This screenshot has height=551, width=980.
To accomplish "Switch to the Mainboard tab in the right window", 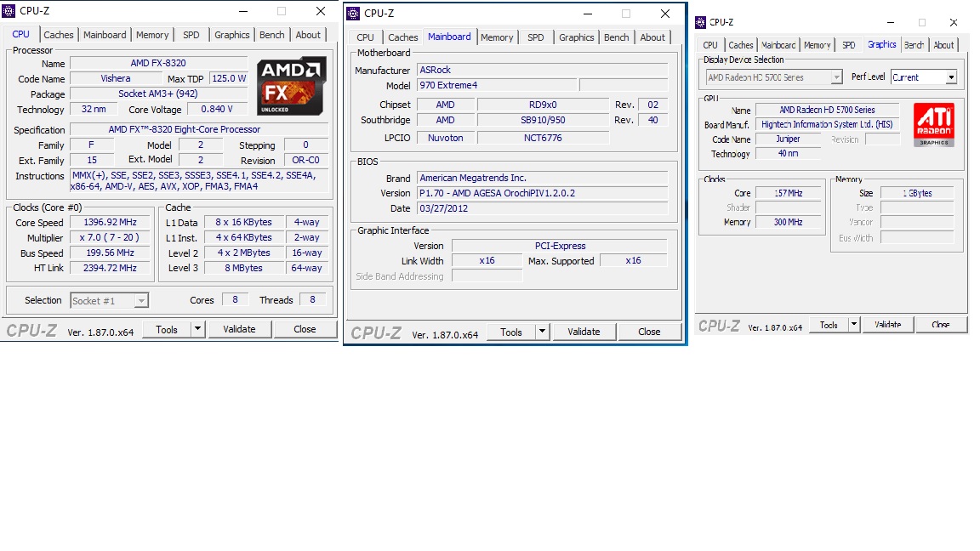I will pyautogui.click(x=778, y=45).
